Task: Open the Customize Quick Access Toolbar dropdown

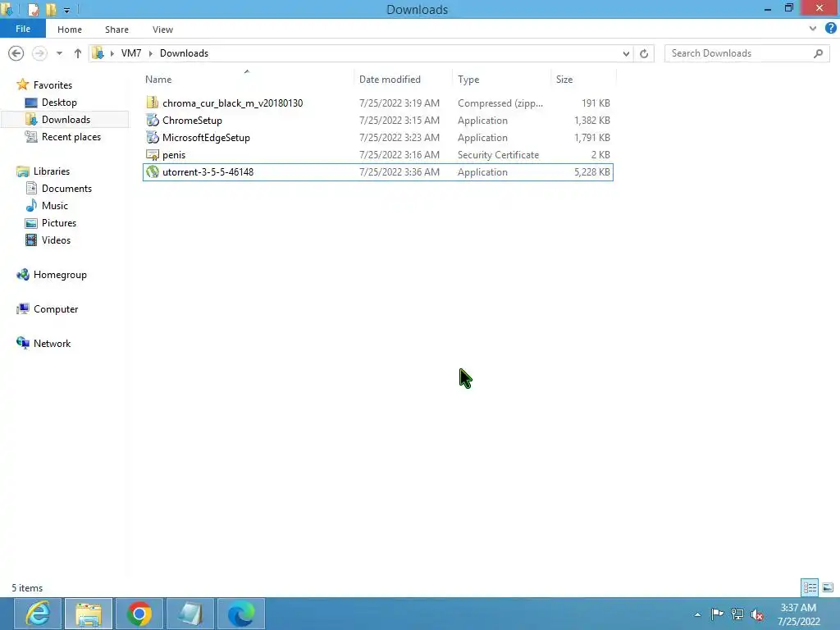Action: coord(66,10)
